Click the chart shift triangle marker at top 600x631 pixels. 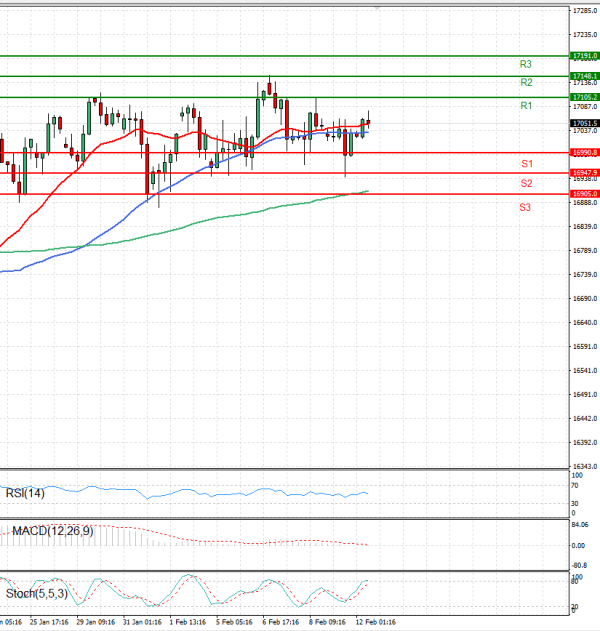pos(377,8)
